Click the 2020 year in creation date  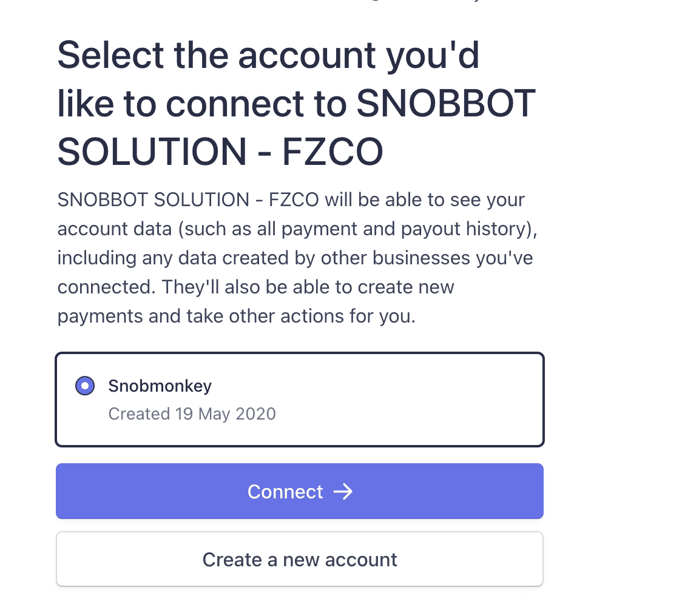(255, 414)
